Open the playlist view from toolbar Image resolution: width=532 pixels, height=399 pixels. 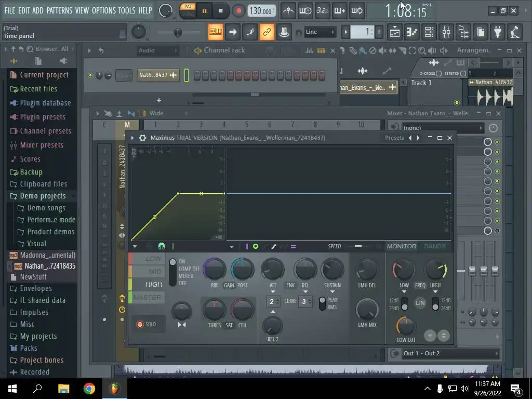(x=395, y=32)
